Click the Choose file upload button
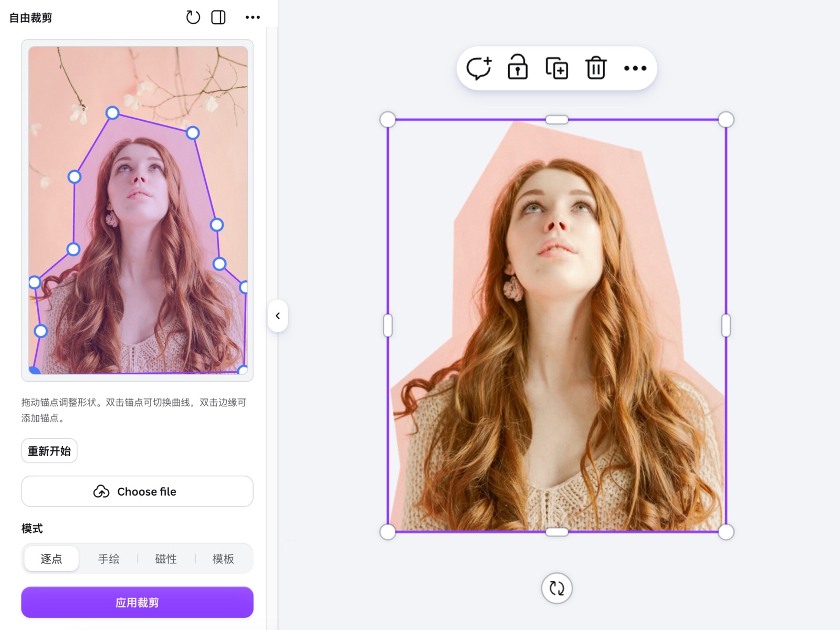 click(137, 491)
